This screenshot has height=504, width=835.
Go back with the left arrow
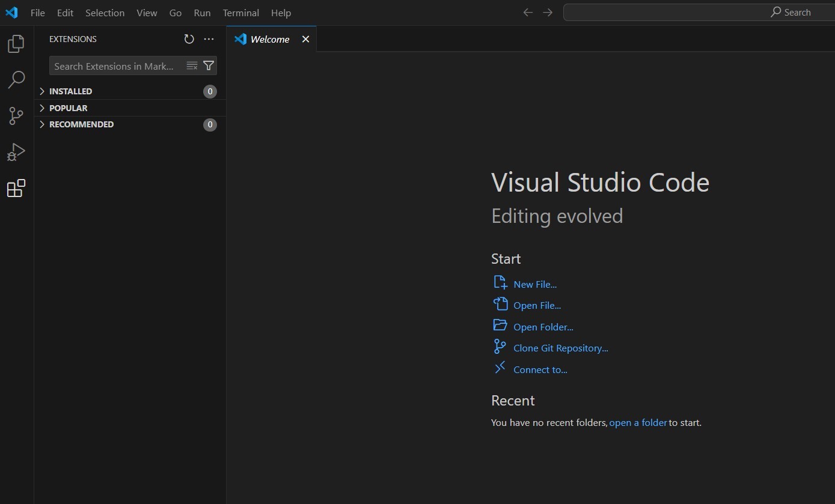528,12
